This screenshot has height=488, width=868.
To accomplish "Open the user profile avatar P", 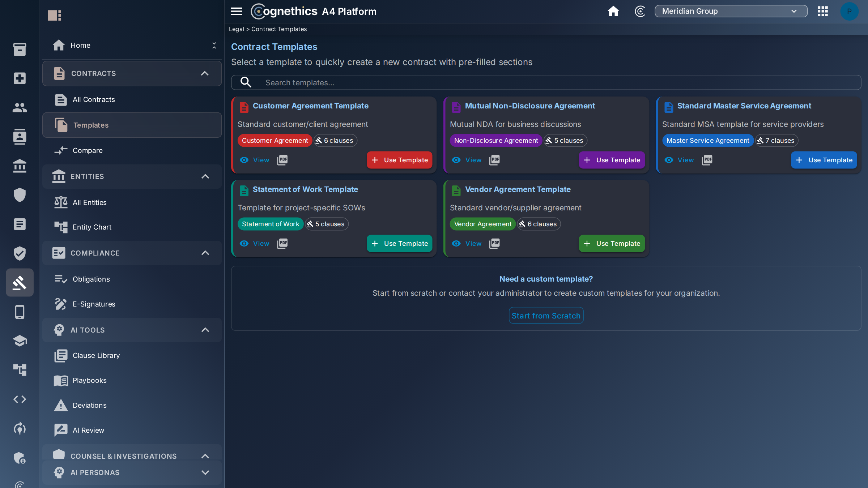I will (849, 11).
